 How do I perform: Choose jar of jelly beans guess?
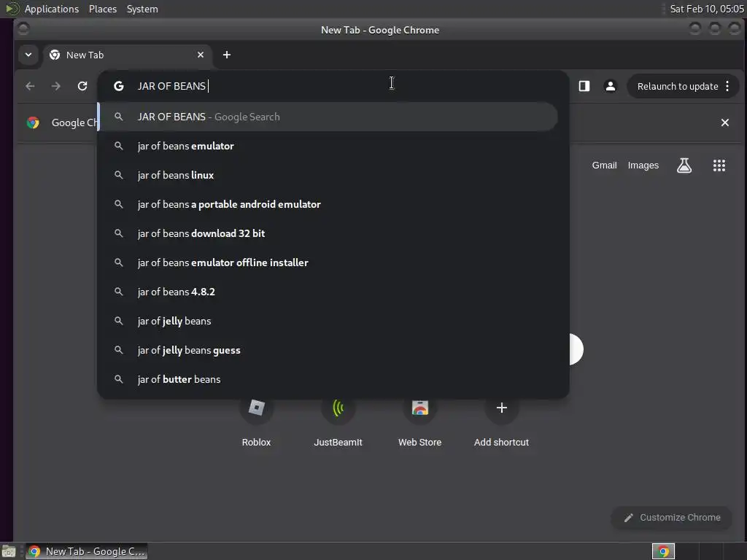click(x=328, y=350)
